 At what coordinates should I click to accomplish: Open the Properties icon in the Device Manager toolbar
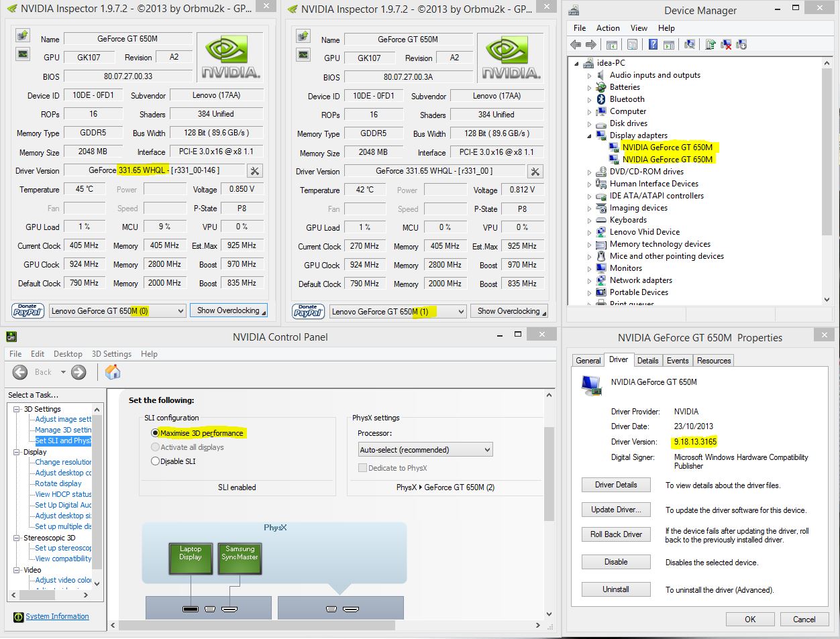tap(632, 44)
